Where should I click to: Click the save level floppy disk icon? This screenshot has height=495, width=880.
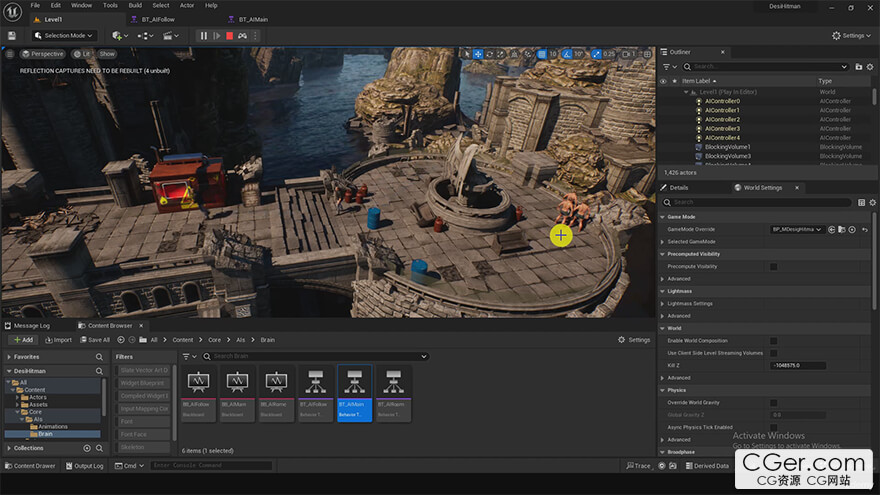14,36
